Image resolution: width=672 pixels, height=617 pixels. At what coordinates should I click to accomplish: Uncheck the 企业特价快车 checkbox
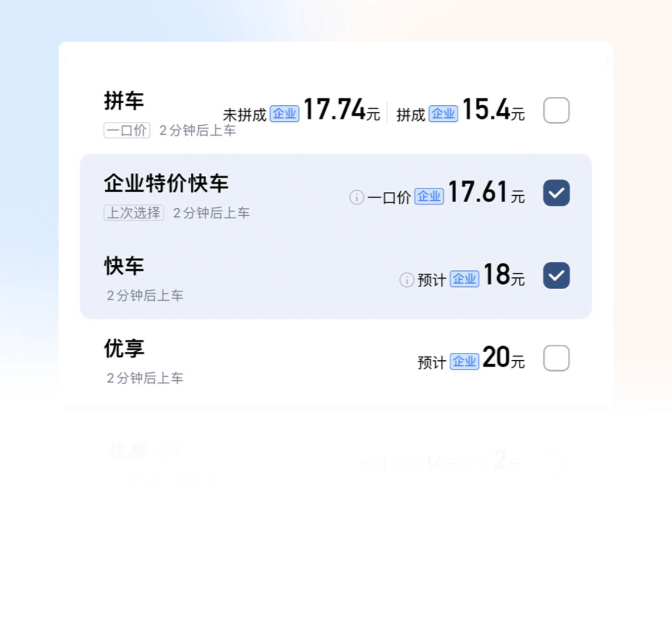(x=556, y=193)
